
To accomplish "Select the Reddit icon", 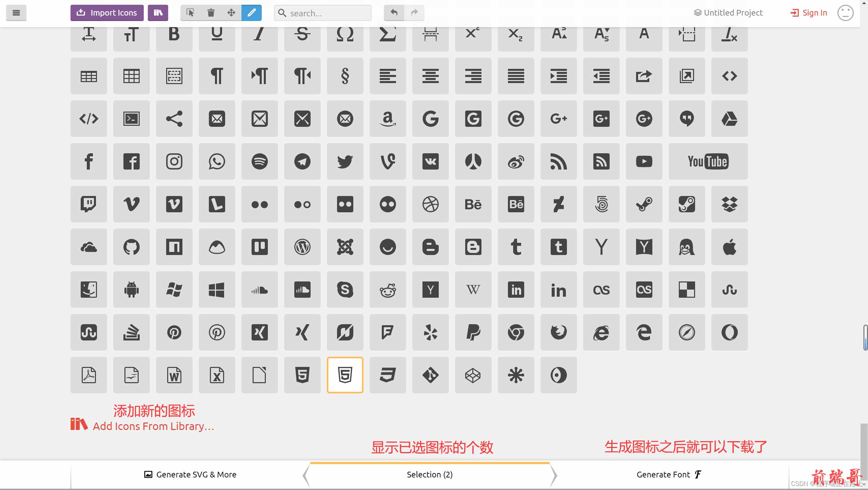I will 388,290.
